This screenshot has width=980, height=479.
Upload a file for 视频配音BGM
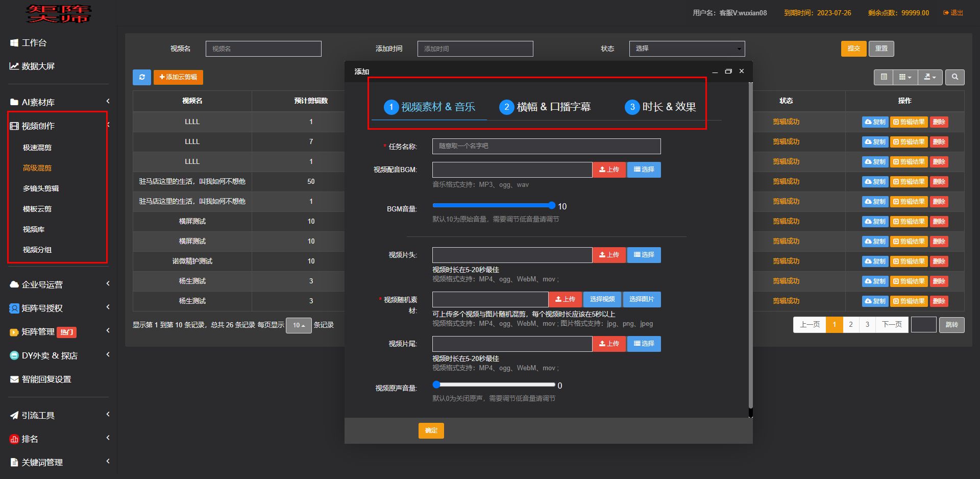click(x=609, y=170)
